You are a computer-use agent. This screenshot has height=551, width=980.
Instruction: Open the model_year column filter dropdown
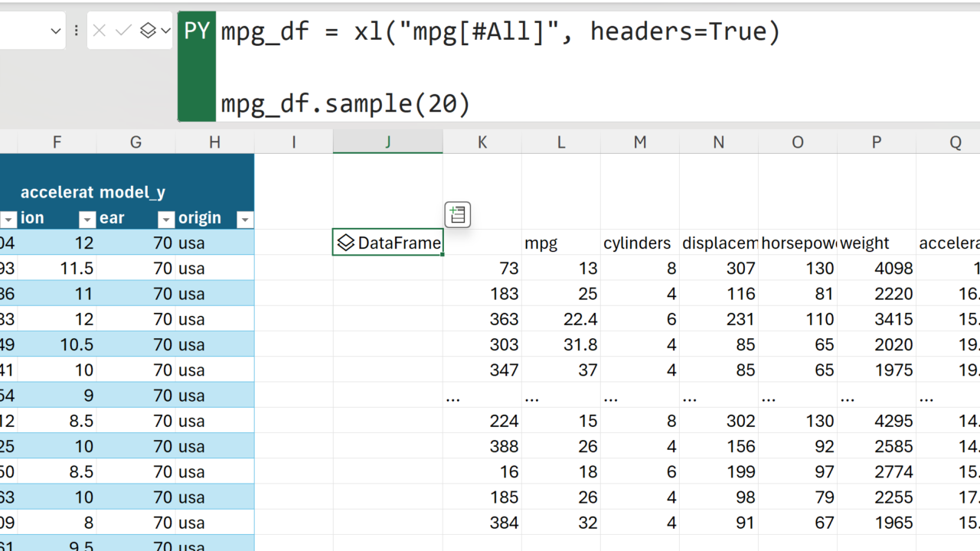(165, 220)
